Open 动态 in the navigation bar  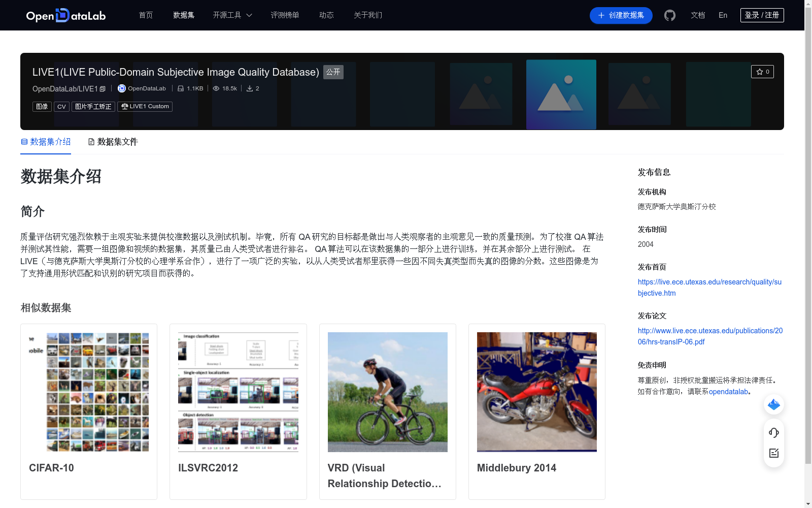[x=326, y=15]
